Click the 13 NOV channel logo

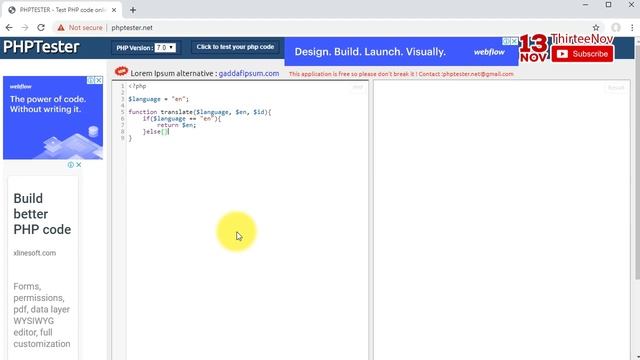534,48
